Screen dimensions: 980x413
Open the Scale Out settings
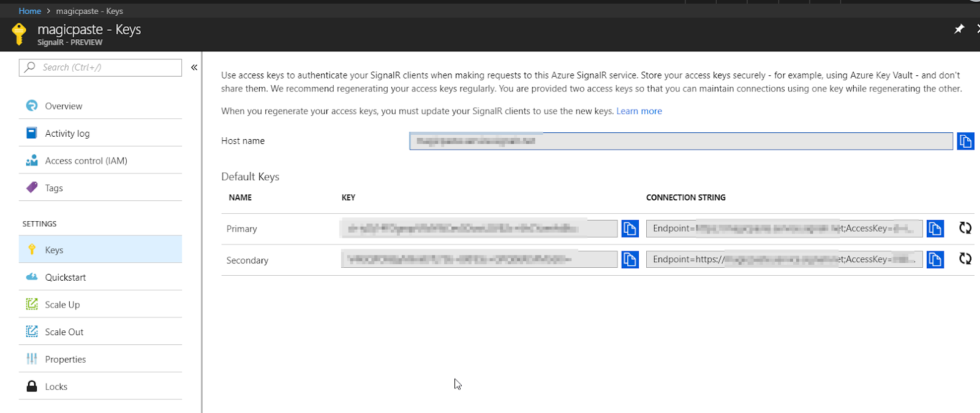[x=100, y=332]
